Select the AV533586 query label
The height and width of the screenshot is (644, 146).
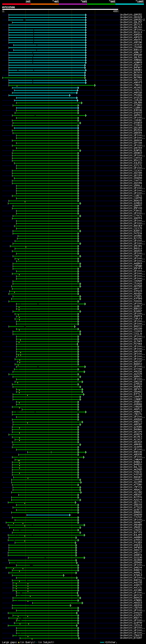pos(8,8)
